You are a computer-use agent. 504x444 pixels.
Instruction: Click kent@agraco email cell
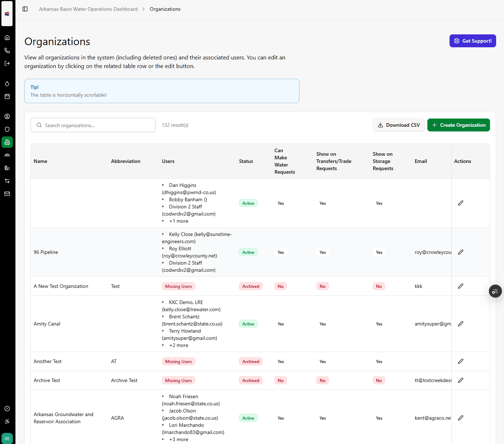(433, 418)
